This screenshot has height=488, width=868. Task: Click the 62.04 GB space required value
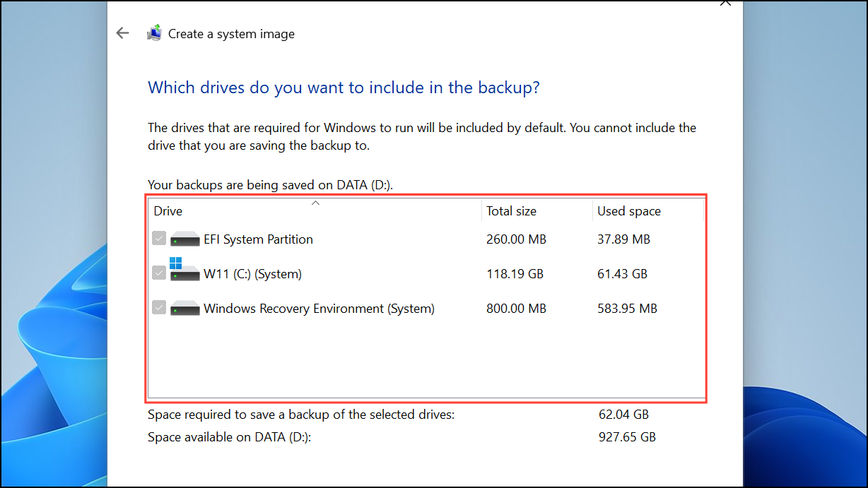point(623,415)
